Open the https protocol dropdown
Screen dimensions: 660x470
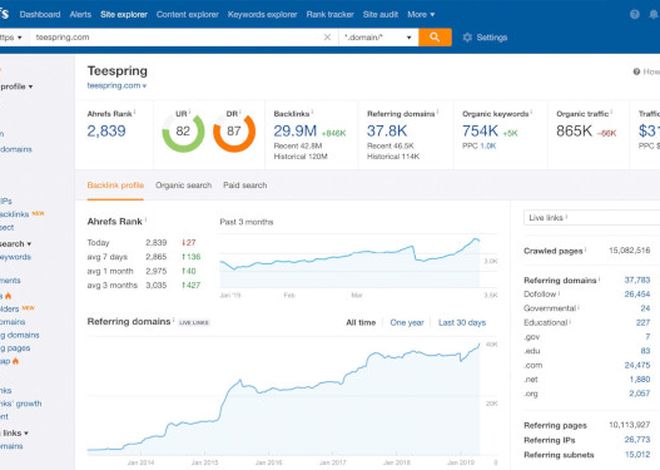12,37
